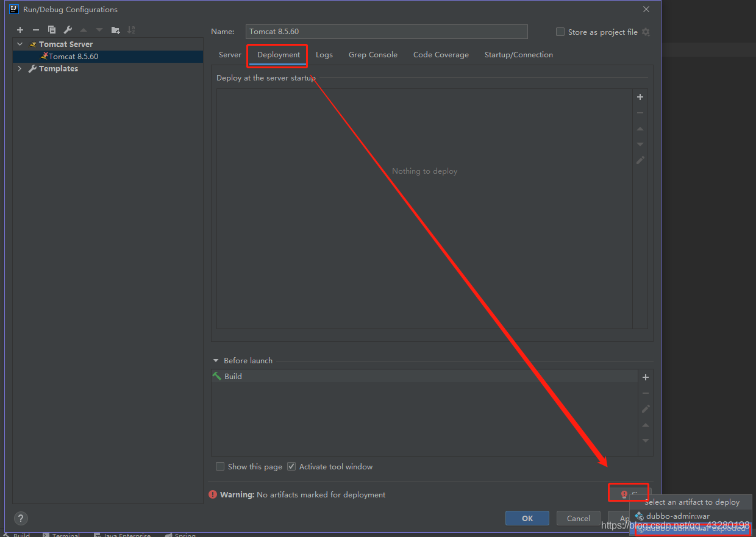Screen dimensions: 756x537
Task: Select Tomcat 8.5.60 in configuration tree
Action: 108,56
